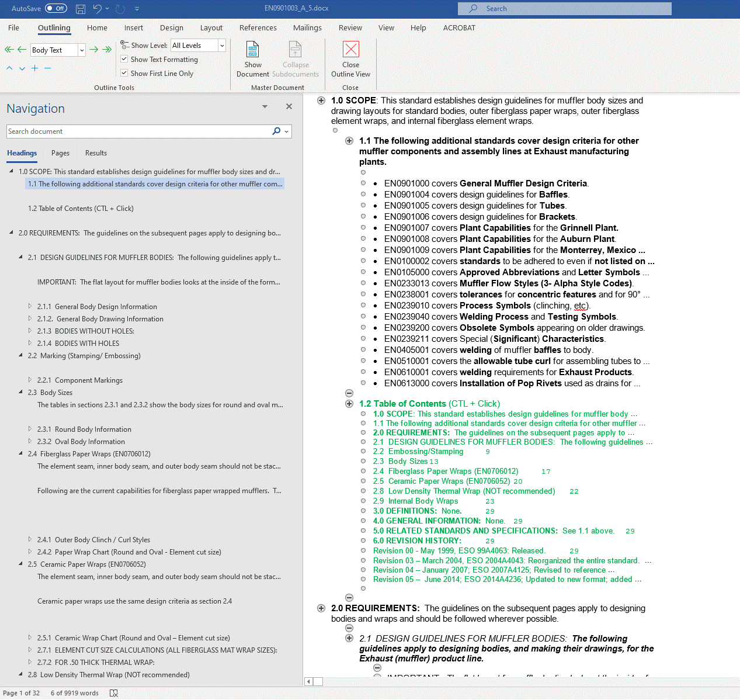Collapse selected outline item with minus

coord(48,68)
